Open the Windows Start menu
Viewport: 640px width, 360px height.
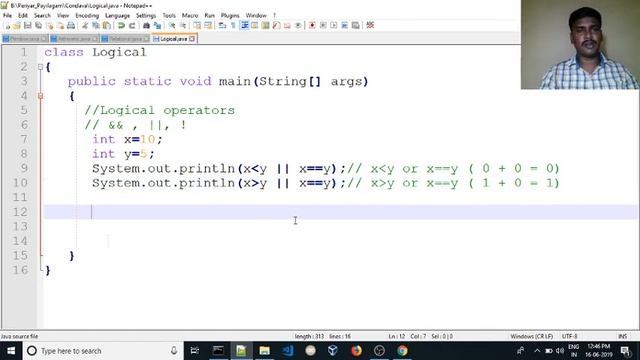pos(11,351)
